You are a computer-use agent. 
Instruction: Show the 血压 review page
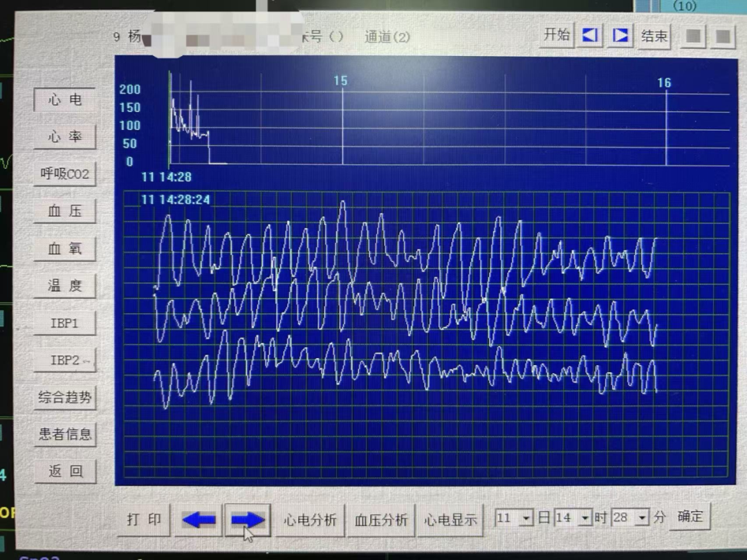65,212
